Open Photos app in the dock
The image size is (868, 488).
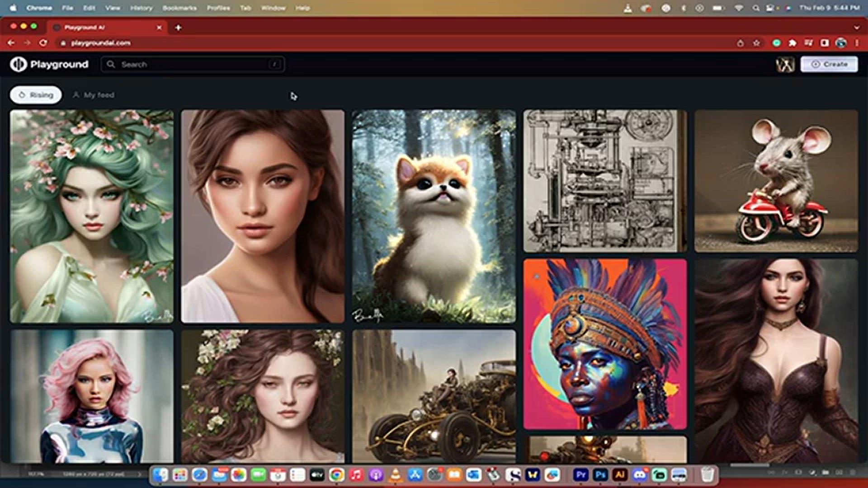[x=239, y=474]
